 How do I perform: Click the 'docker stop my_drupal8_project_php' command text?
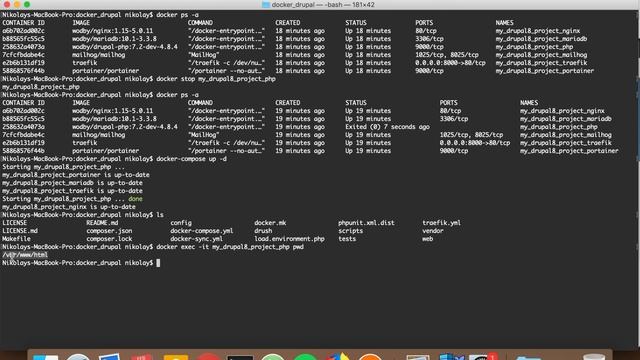coord(216,79)
